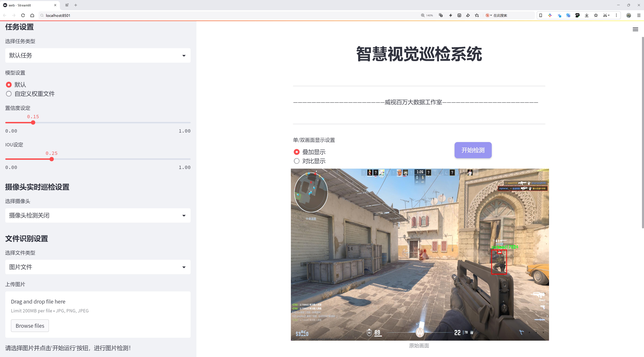Image resolution: width=644 pixels, height=357 pixels.
Task: Click the tab list icon beside tab
Action: 67,5
